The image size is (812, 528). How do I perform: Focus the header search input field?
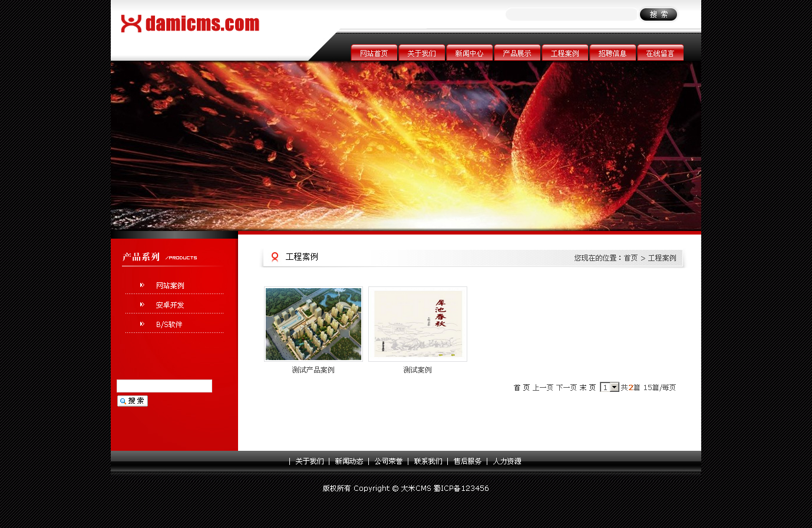tap(572, 15)
